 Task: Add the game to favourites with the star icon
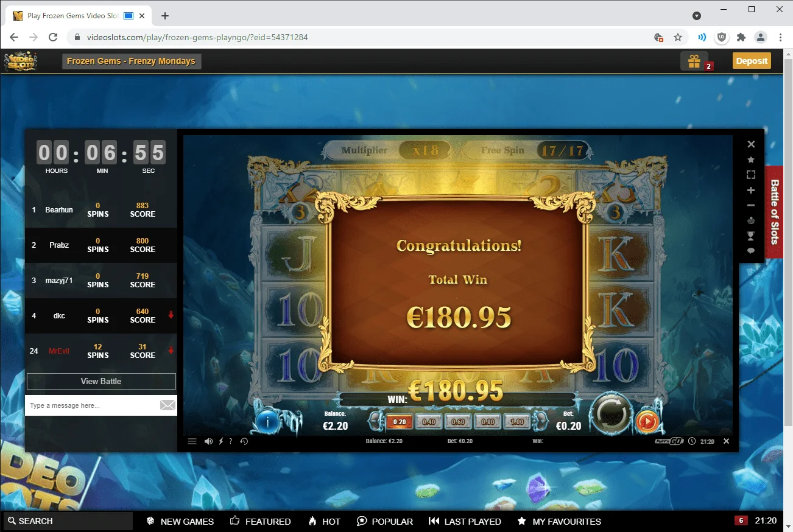(x=751, y=159)
